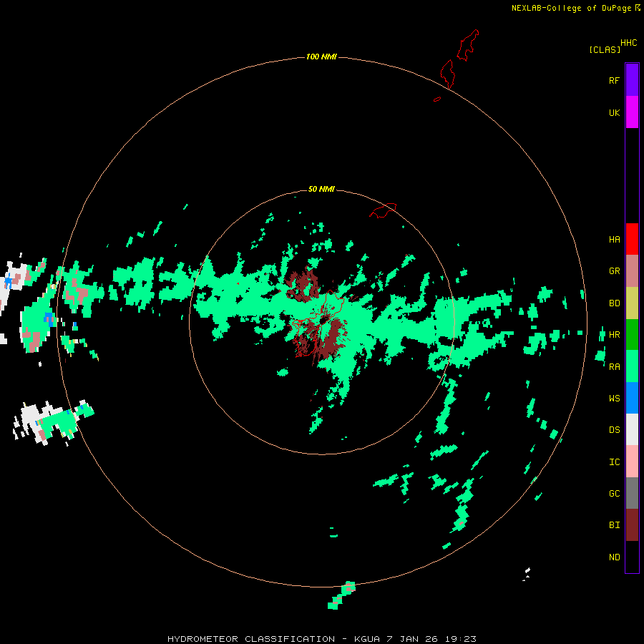This screenshot has height=644, width=644.
Task: Click the IC legend label
Action: coord(614,462)
